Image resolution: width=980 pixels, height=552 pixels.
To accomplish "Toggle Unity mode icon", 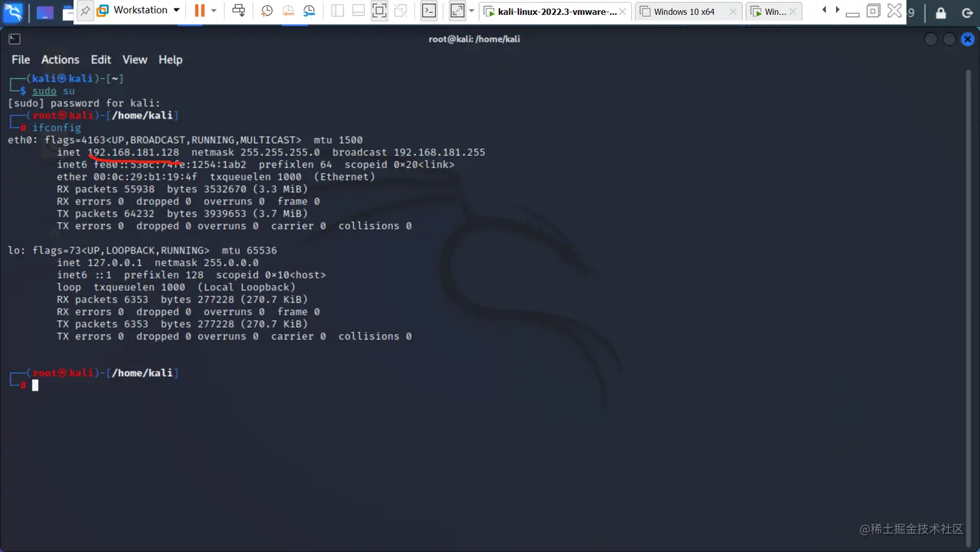I will coord(401,10).
